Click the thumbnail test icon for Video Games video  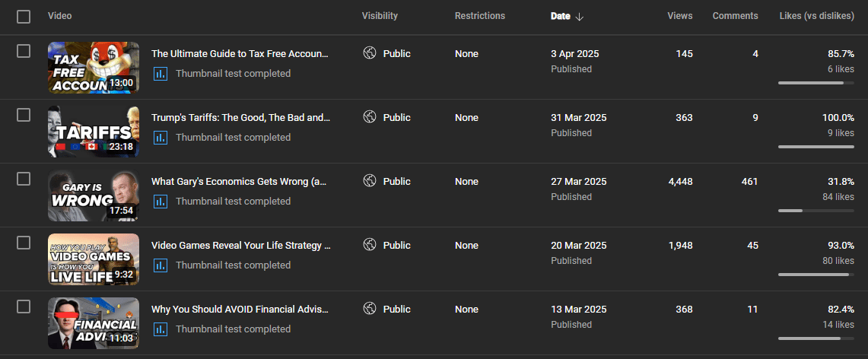point(161,265)
